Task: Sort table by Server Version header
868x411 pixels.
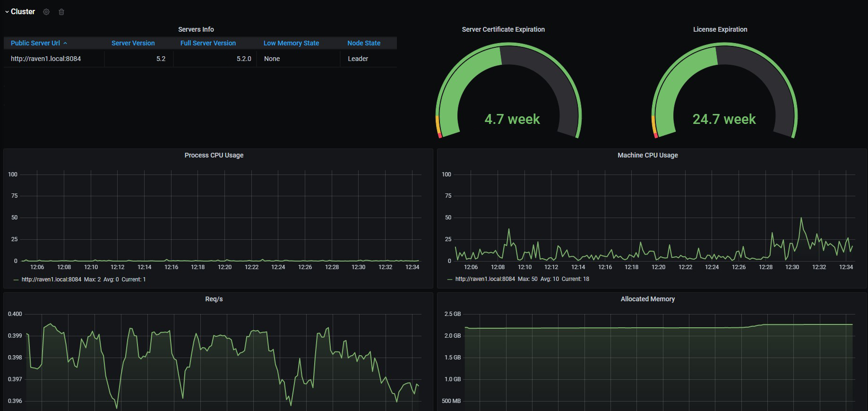Action: (133, 43)
